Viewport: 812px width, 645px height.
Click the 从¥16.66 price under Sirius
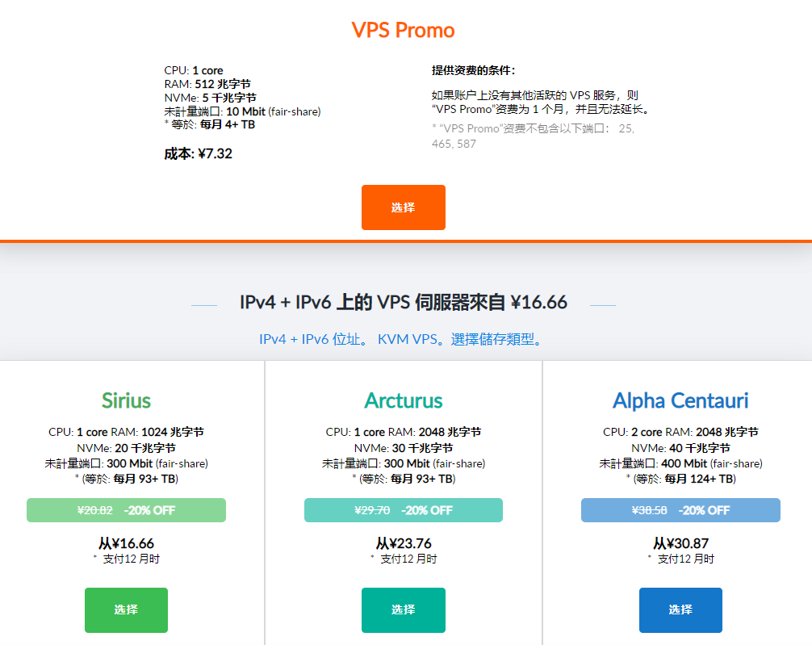pyautogui.click(x=126, y=543)
